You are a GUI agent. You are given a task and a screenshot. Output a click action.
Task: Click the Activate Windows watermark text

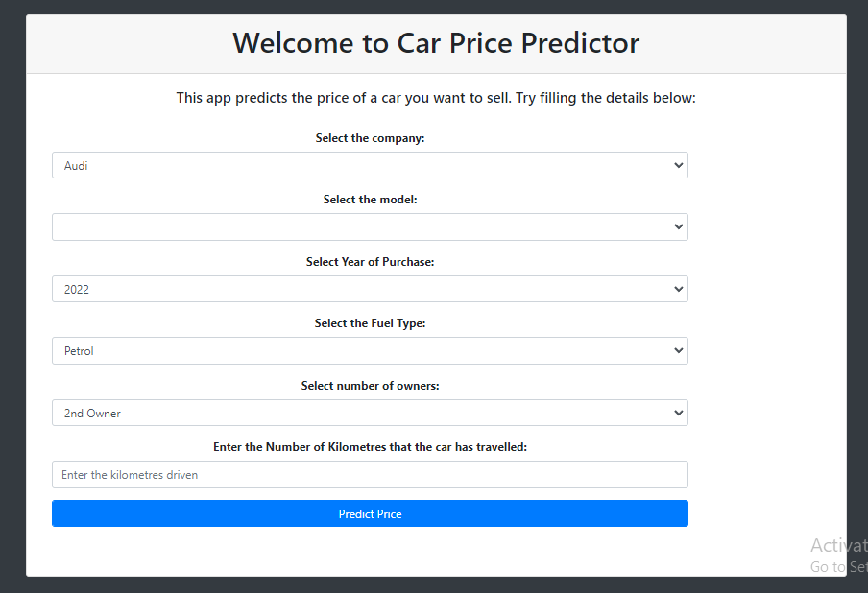tap(837, 545)
